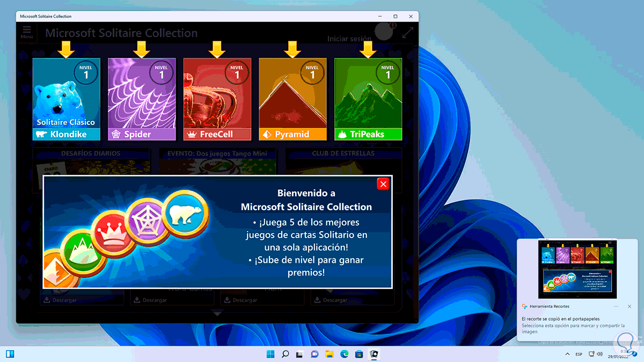Image resolution: width=644 pixels, height=362 pixels.
Task: Open Task View on the taskbar
Action: tap(300, 354)
